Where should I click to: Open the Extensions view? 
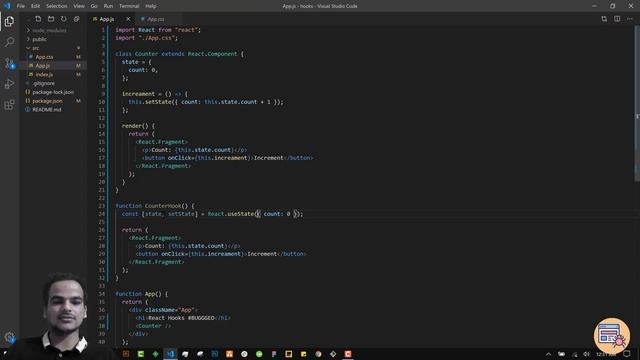point(9,104)
